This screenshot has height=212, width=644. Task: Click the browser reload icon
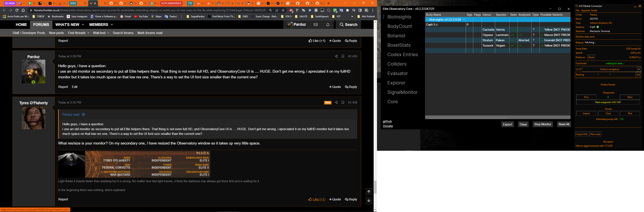[17, 10]
